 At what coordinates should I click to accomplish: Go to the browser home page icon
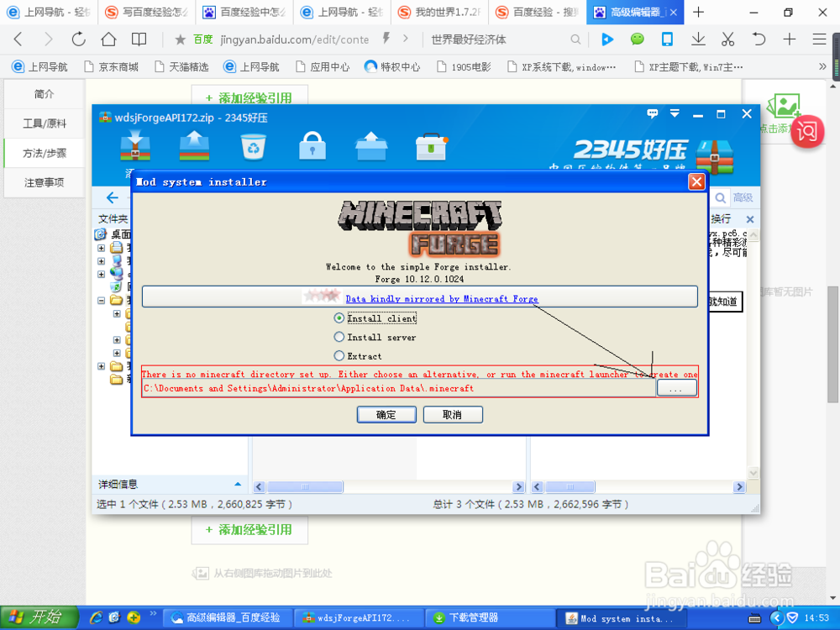pyautogui.click(x=108, y=39)
